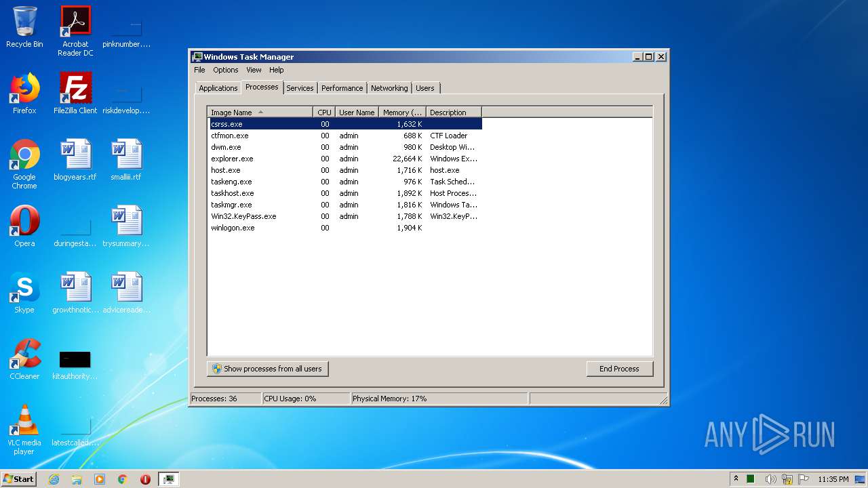Click Task Manager taskbar button
Viewport: 868px width, 488px height.
click(x=168, y=479)
